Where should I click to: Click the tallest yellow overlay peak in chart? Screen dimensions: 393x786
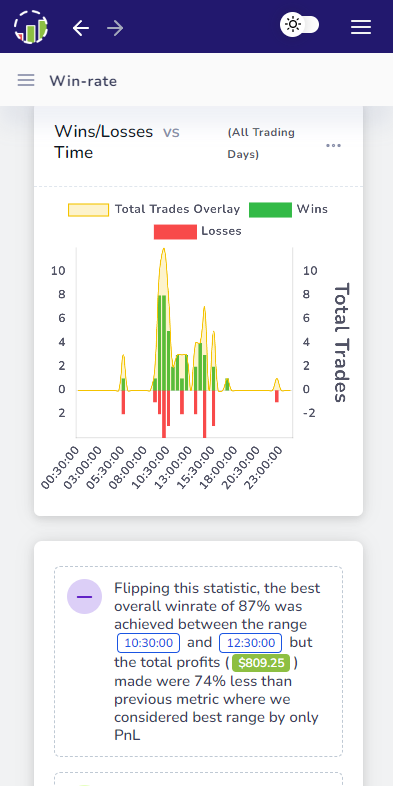(163, 250)
